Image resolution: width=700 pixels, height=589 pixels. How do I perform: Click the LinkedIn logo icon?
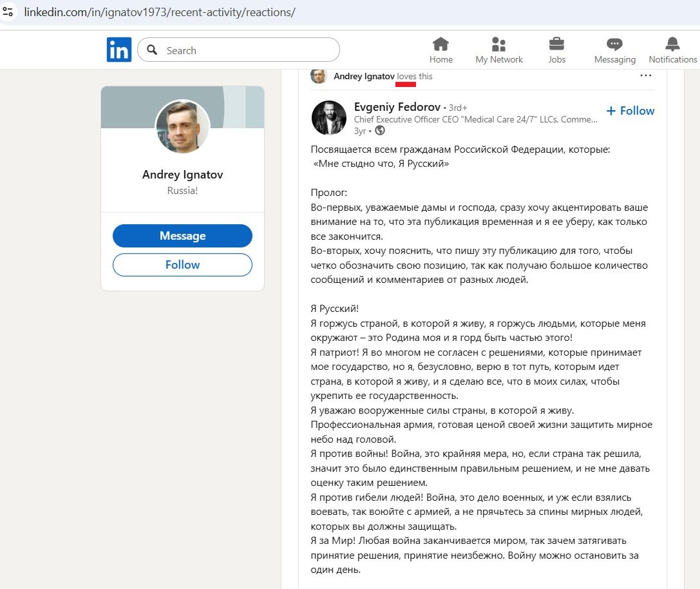click(119, 50)
